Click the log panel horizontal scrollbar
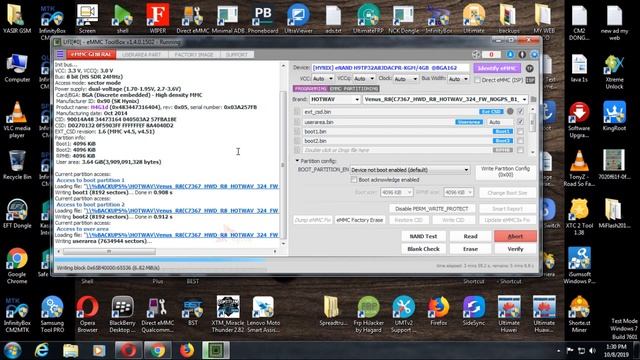The image size is (640, 360). coord(167,251)
